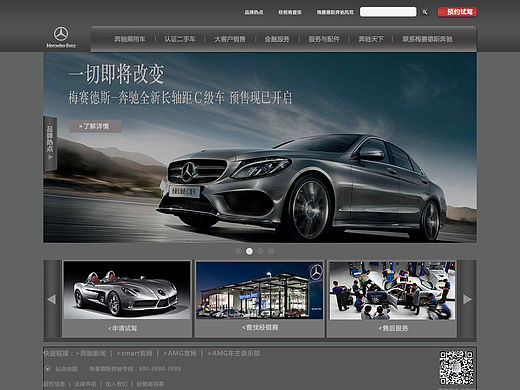The height and width of the screenshot is (390, 520).
Task: Open the AMG车主俱乐部 quick link
Action: (234, 353)
